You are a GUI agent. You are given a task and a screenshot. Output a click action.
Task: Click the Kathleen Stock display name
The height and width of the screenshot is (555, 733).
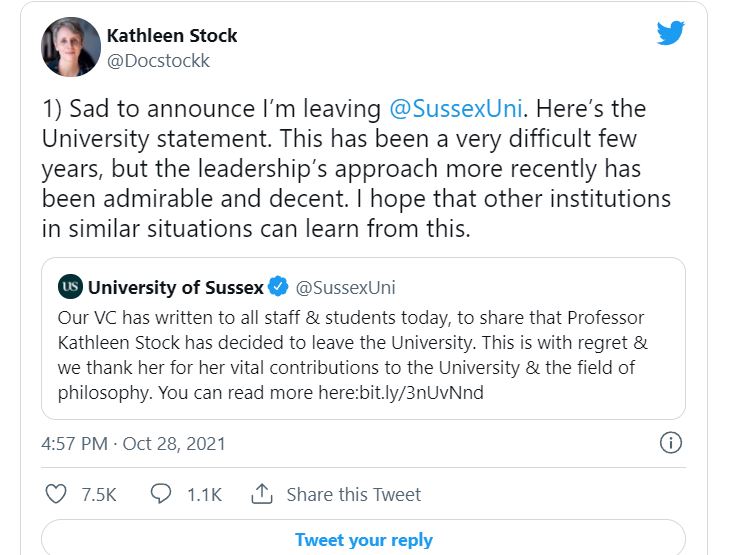point(172,36)
